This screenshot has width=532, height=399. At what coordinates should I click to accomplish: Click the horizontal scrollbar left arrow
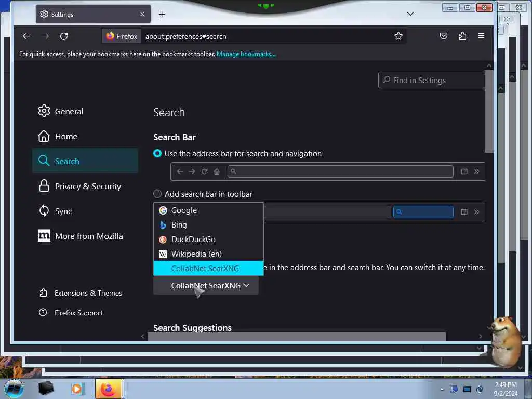[x=143, y=336]
